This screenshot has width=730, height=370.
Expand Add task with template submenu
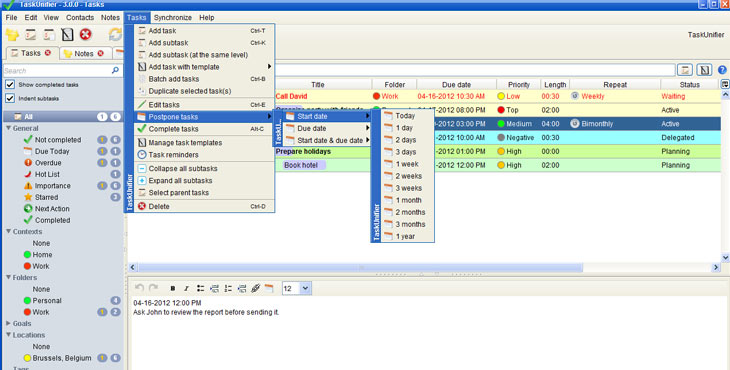(x=204, y=67)
